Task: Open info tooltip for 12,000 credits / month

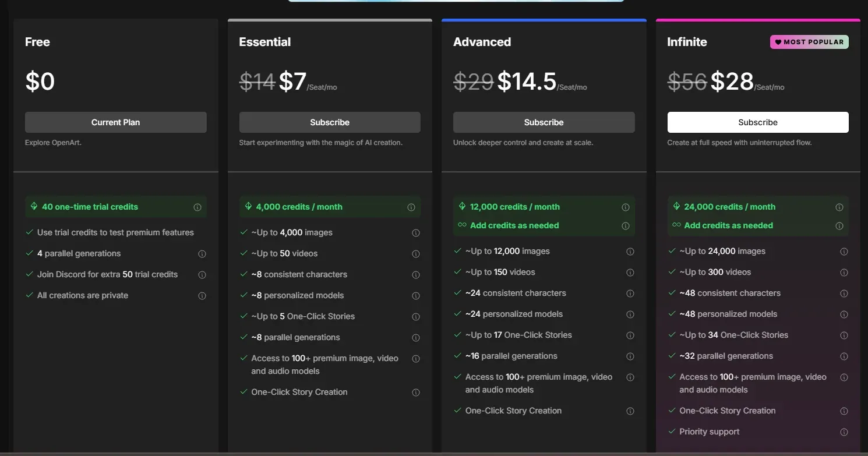Action: pos(626,207)
